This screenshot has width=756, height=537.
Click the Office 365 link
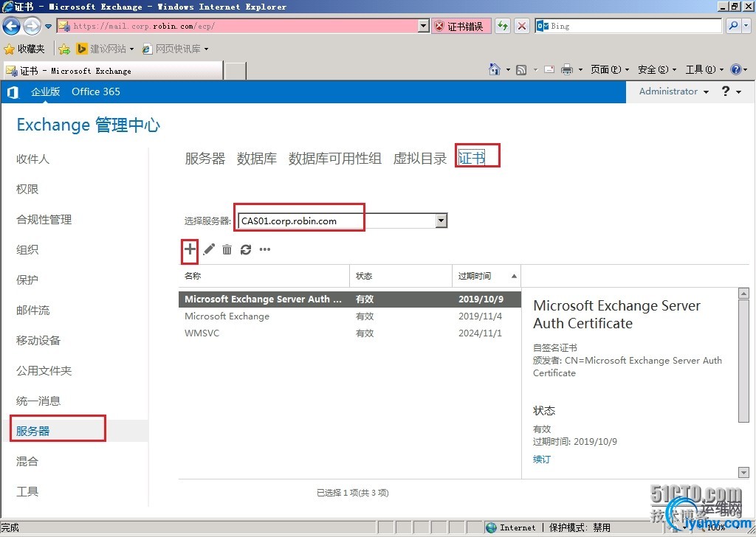point(96,91)
